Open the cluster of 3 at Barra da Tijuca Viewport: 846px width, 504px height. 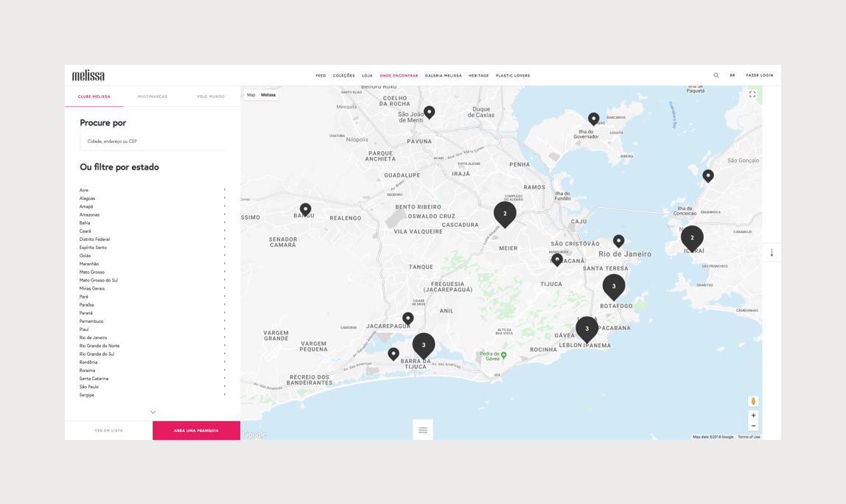[x=424, y=346]
